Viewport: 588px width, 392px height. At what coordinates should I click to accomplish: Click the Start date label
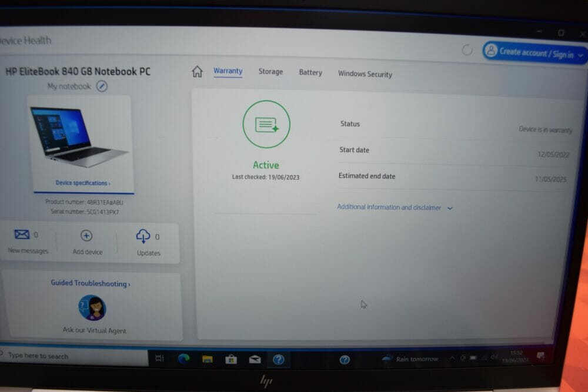point(355,150)
